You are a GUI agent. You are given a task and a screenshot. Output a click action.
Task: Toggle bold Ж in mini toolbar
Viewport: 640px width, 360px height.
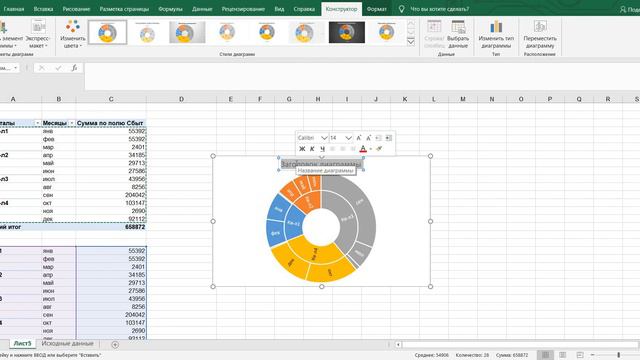coord(302,149)
